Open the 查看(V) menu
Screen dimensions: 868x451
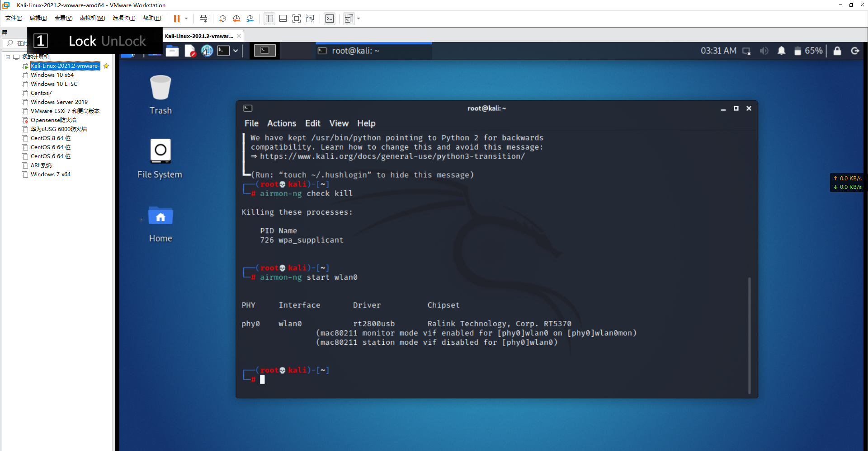coord(63,18)
